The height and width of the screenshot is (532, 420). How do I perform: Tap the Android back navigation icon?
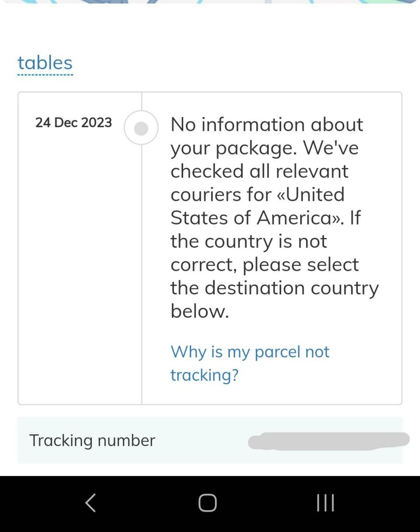[90, 503]
